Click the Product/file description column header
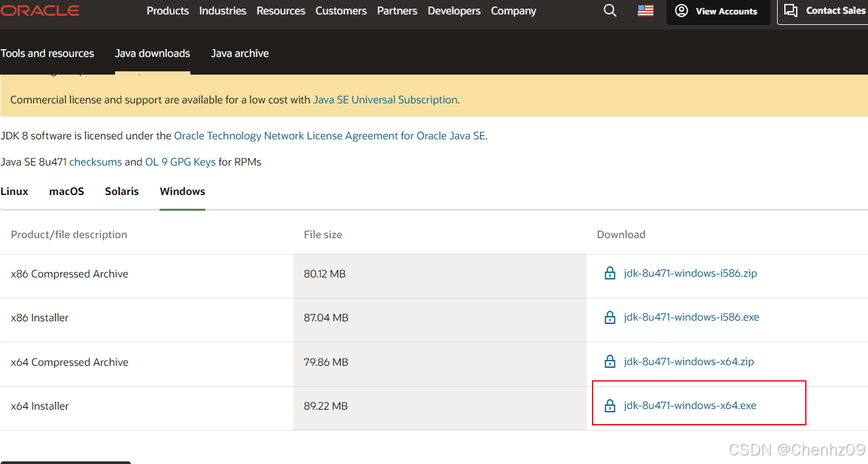The height and width of the screenshot is (464, 868). [x=69, y=234]
